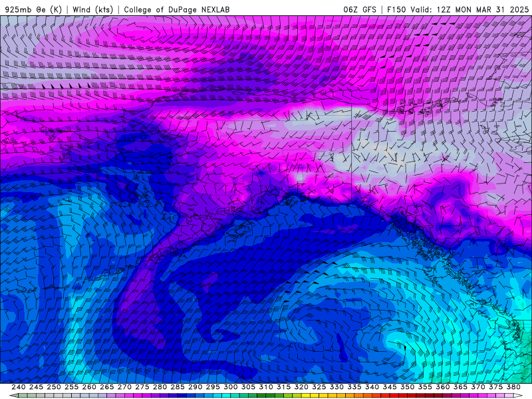Screen dimensions: 532x399
Task: Select the 320 color scale label
Action: pos(301,387)
